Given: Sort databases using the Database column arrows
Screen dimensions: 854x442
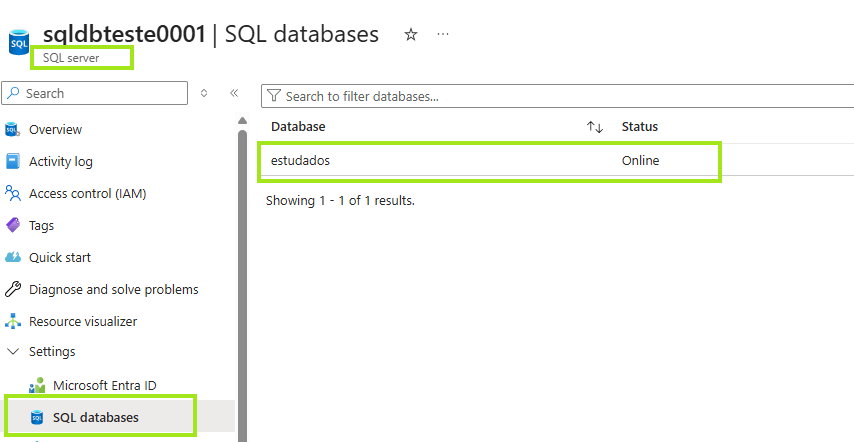Looking at the screenshot, I should tap(595, 127).
